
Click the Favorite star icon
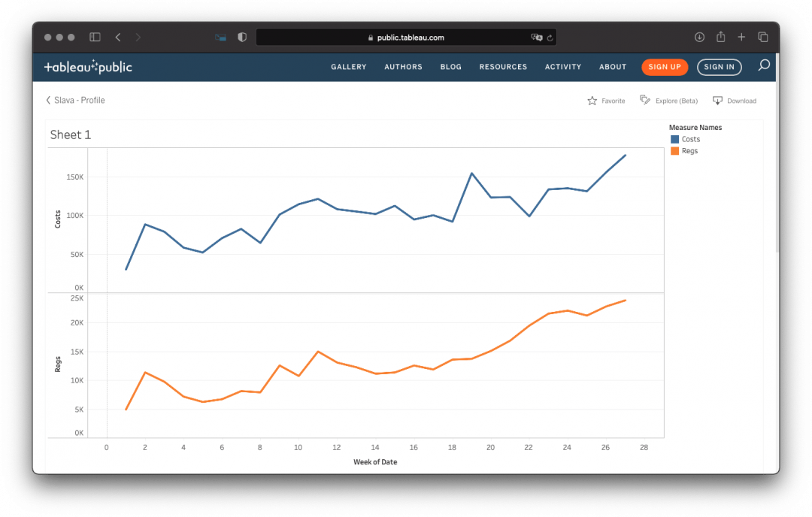click(592, 101)
